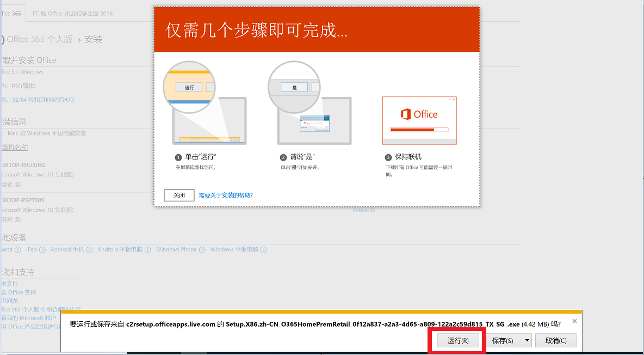Click the 单击"运行" step label
Viewport: 644px width, 355px height.
(200, 157)
